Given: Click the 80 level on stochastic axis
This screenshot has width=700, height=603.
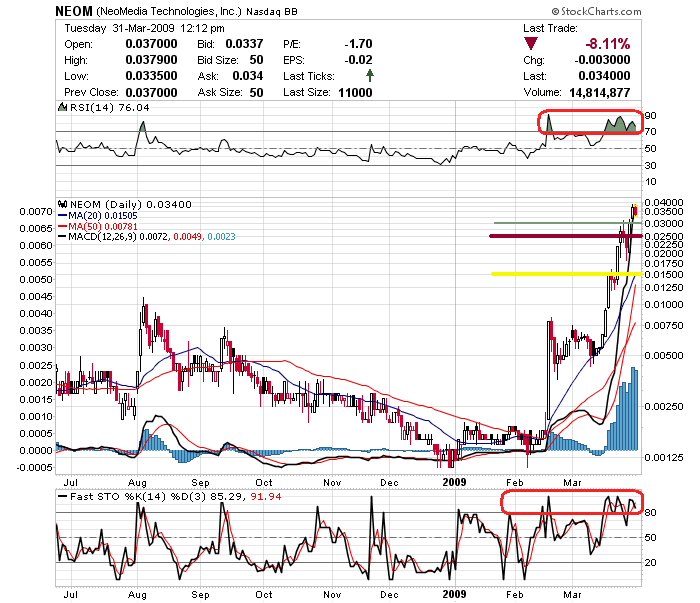Looking at the screenshot, I should tap(650, 512).
